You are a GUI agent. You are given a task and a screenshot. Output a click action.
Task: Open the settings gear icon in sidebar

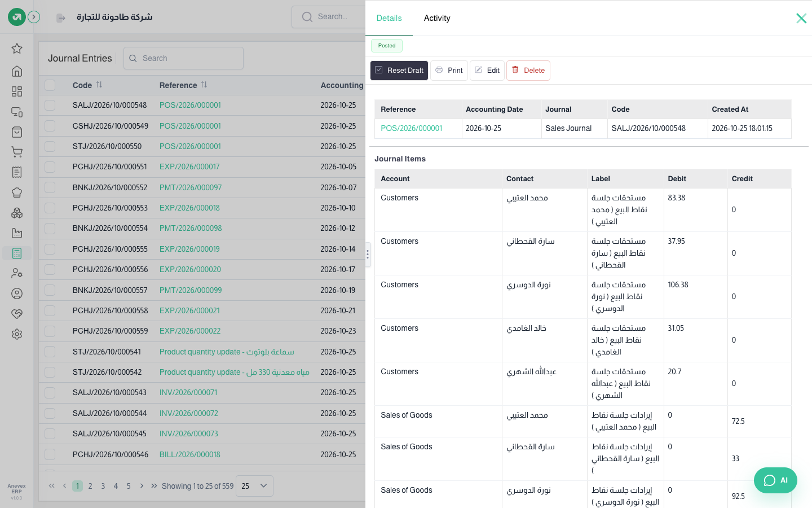click(17, 334)
